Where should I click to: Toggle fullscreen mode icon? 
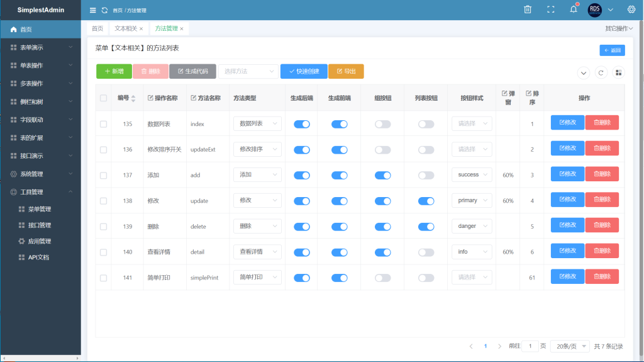coord(551,9)
